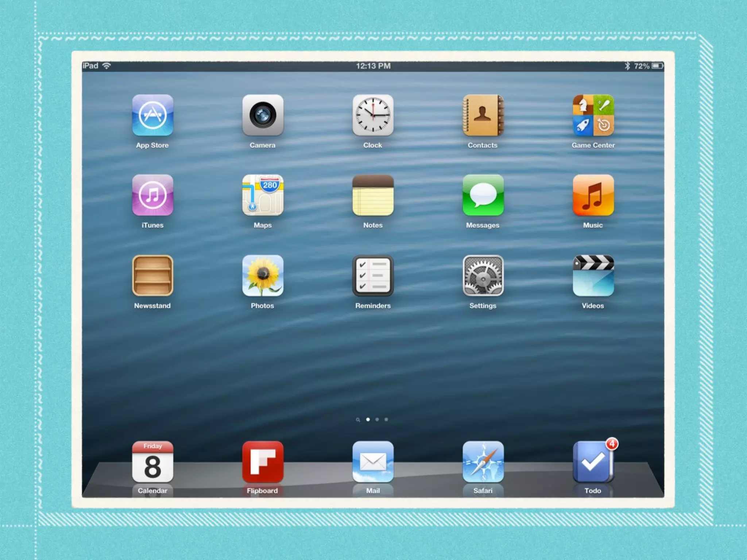Open the Maps app
The image size is (747, 560).
click(263, 195)
